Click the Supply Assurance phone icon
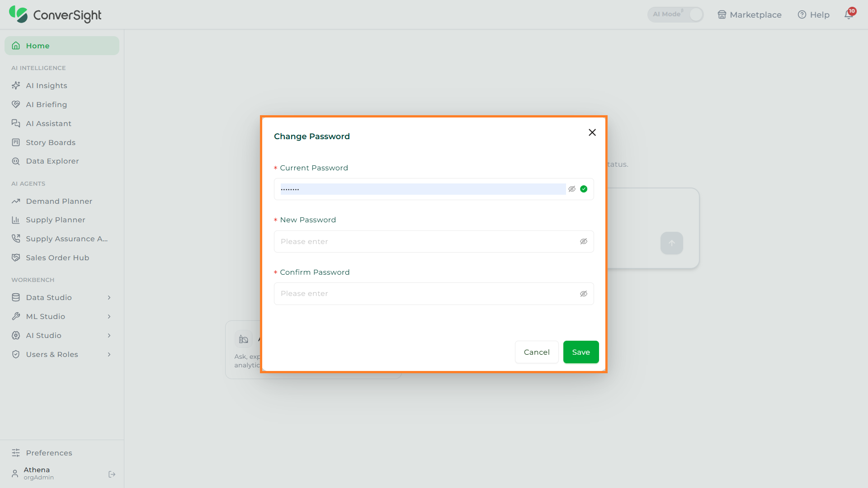The width and height of the screenshot is (868, 488). click(x=16, y=239)
